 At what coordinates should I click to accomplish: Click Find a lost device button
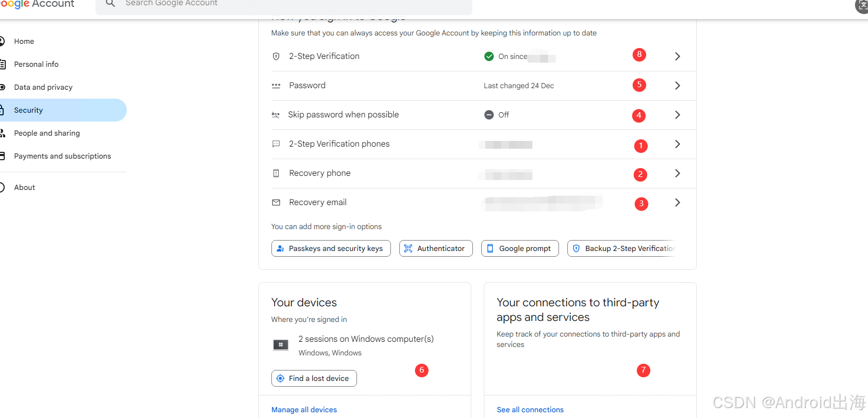point(314,378)
